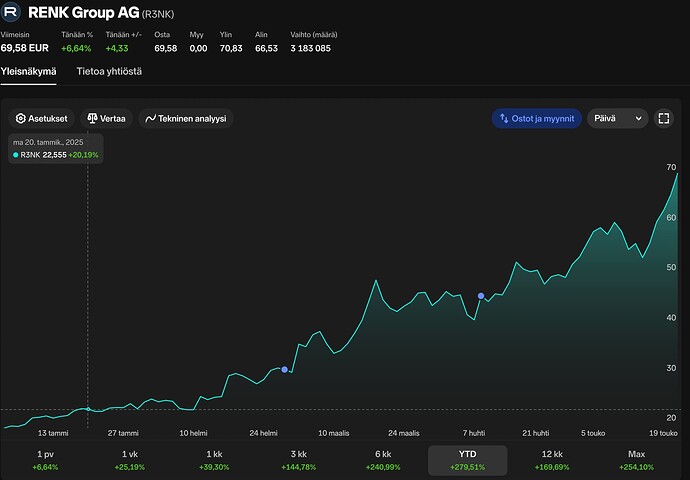This screenshot has width=690, height=480.
Task: Click the Myy value 0,00
Action: pos(198,48)
